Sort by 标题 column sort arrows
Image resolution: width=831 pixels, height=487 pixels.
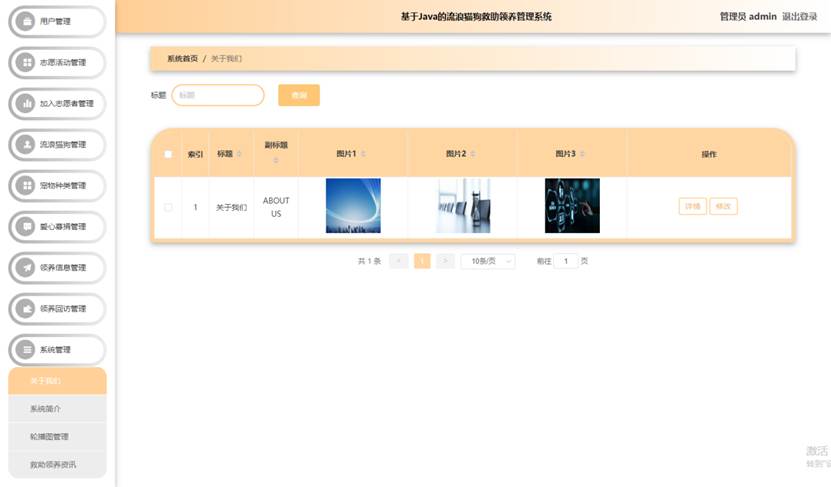point(239,154)
